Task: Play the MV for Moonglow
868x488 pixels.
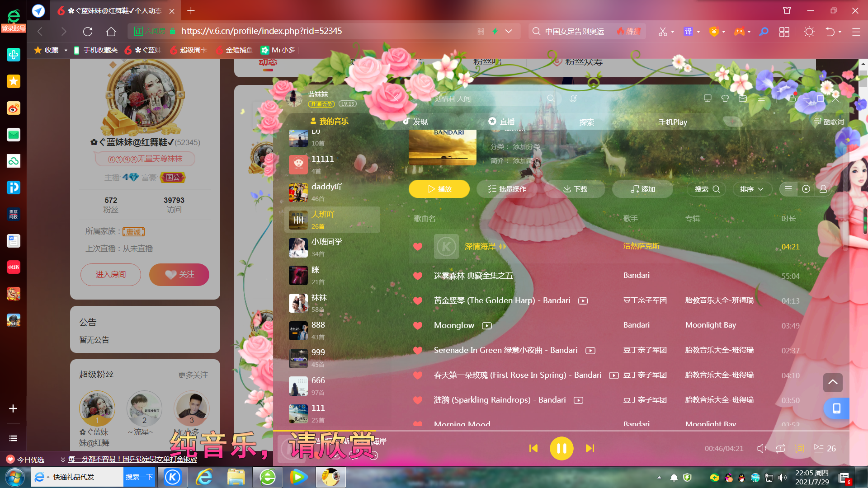Action: coord(486,326)
